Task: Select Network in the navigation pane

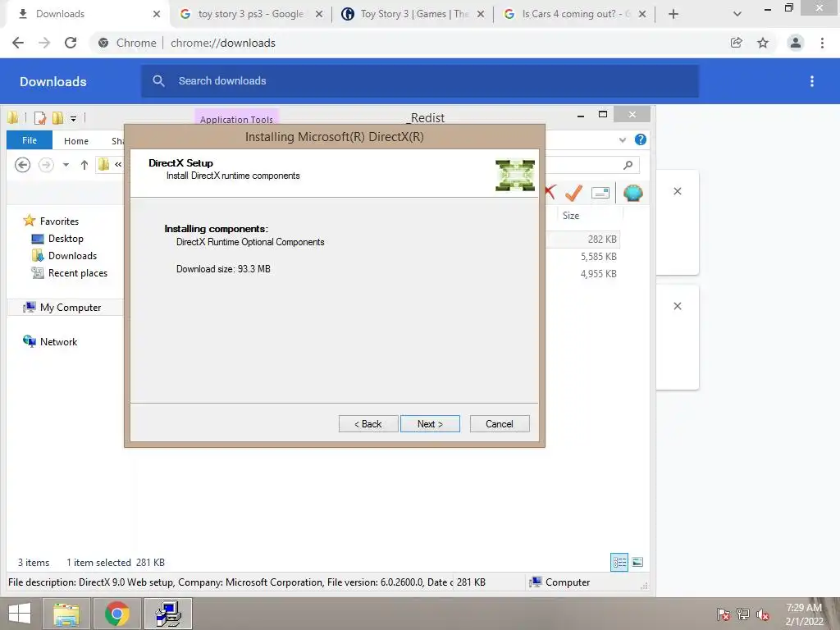Action: 50,341
